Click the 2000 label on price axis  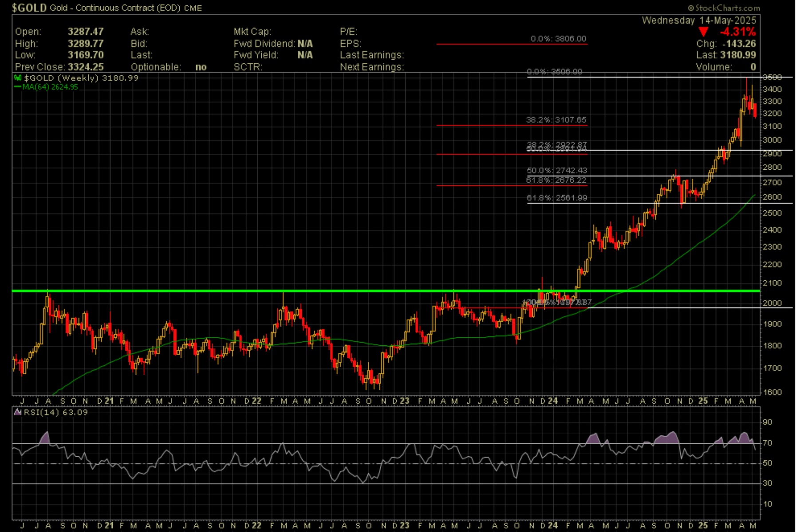click(772, 303)
